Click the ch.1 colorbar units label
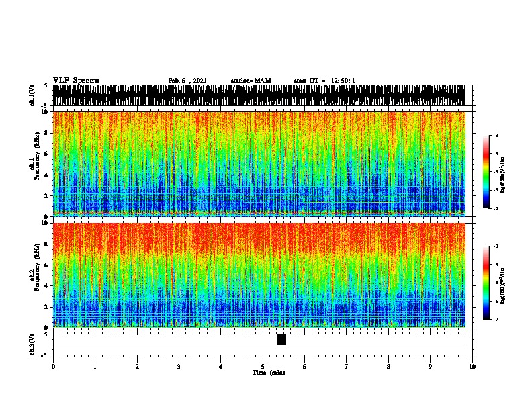Viewport: 532px width, 411px height. pyautogui.click(x=503, y=175)
